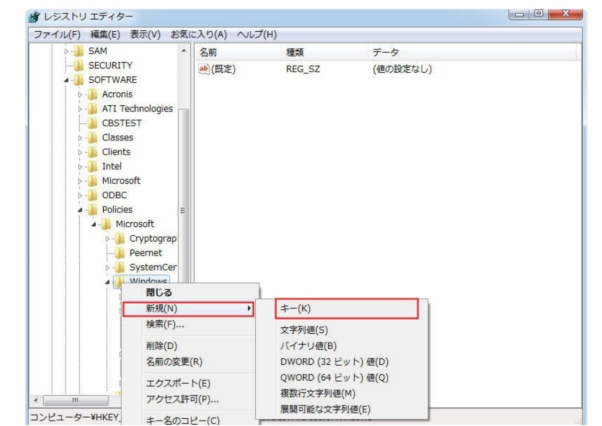Choose 閉じる in the context menu
This screenshot has width=602, height=426.
[x=190, y=292]
